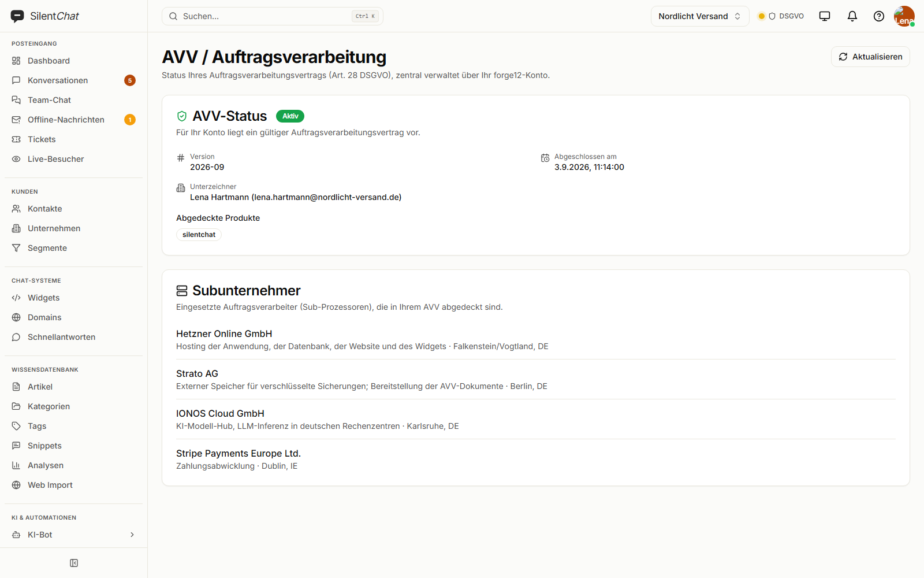Click the version value 2026-09
924x578 pixels.
pos(207,167)
